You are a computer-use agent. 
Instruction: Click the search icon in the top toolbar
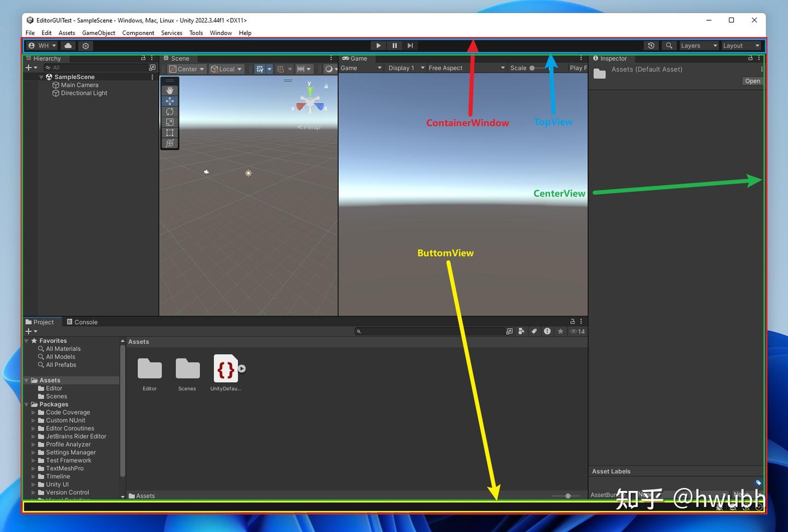[669, 45]
